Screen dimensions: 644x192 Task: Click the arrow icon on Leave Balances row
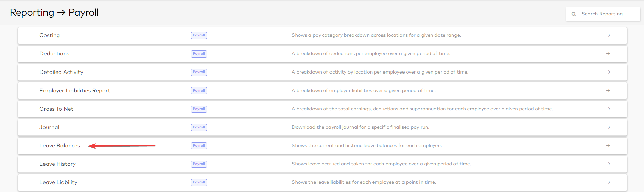[x=608, y=146]
